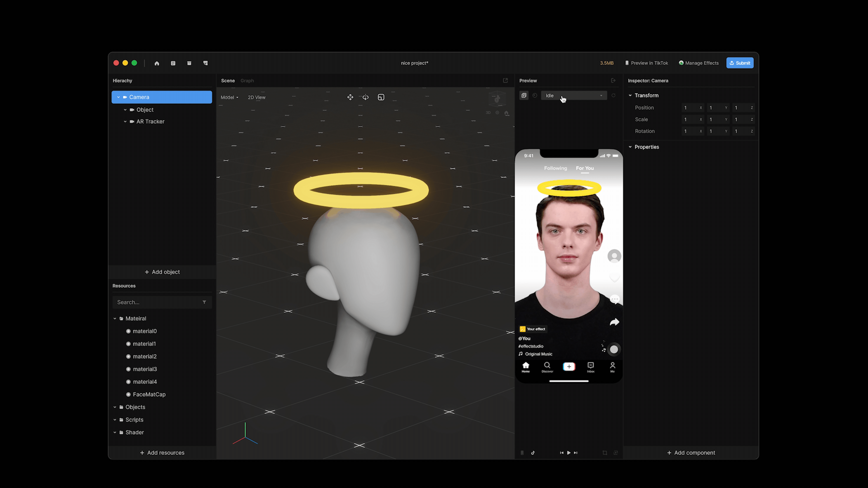Open the Model dropdown in Scene
The height and width of the screenshot is (488, 868).
(229, 97)
